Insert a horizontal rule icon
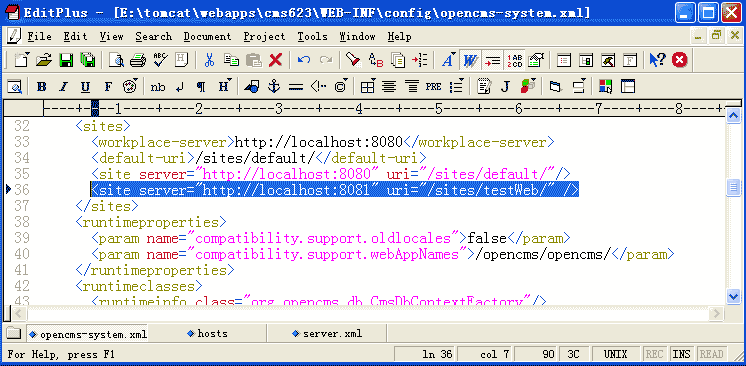 pyautogui.click(x=296, y=87)
